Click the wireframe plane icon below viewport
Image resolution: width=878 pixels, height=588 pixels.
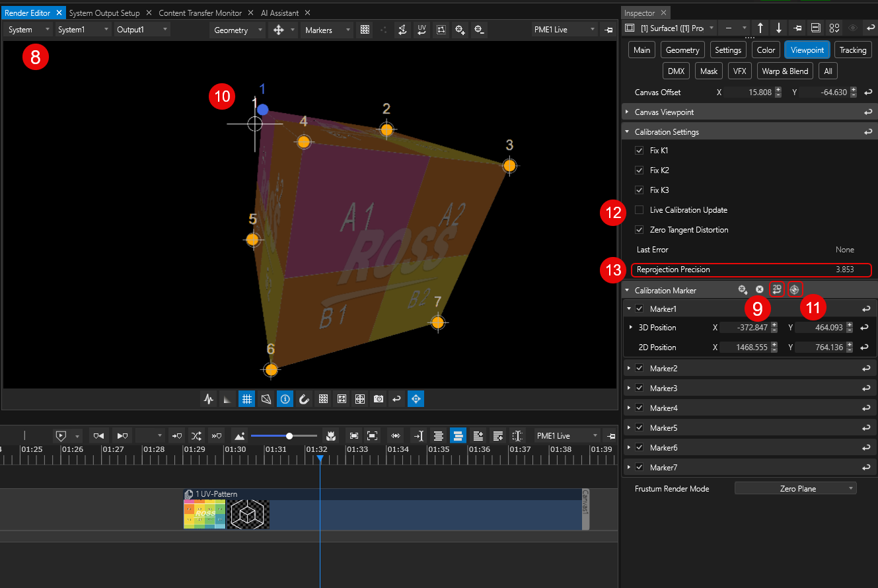(x=266, y=399)
